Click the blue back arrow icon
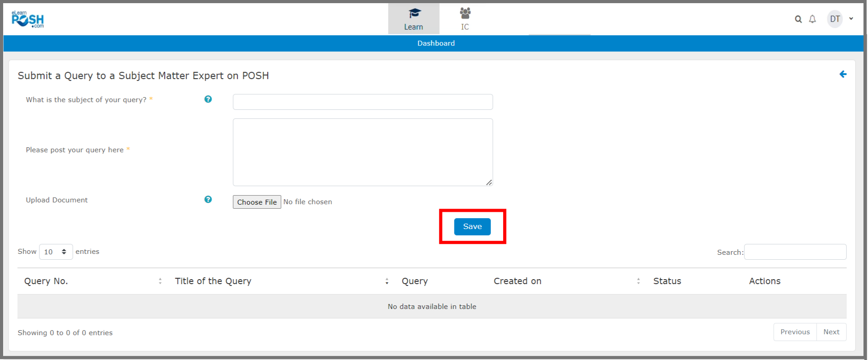 pos(842,75)
